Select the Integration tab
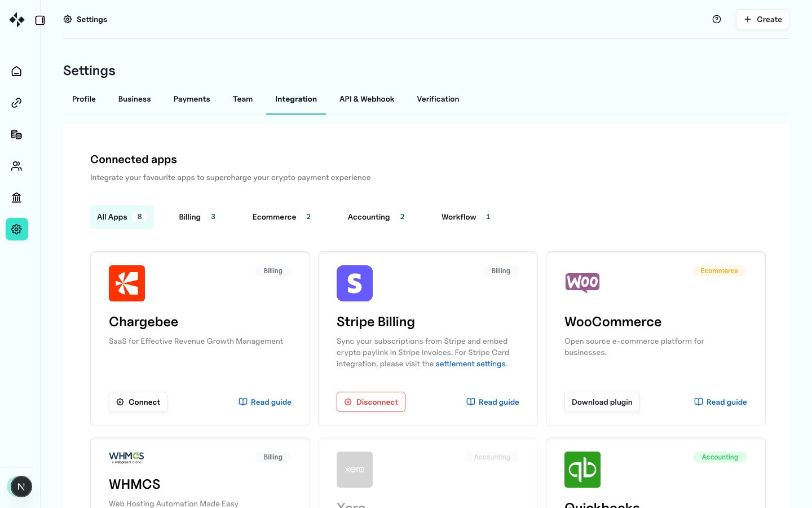Screen dimensions: 812x508 pos(296,99)
